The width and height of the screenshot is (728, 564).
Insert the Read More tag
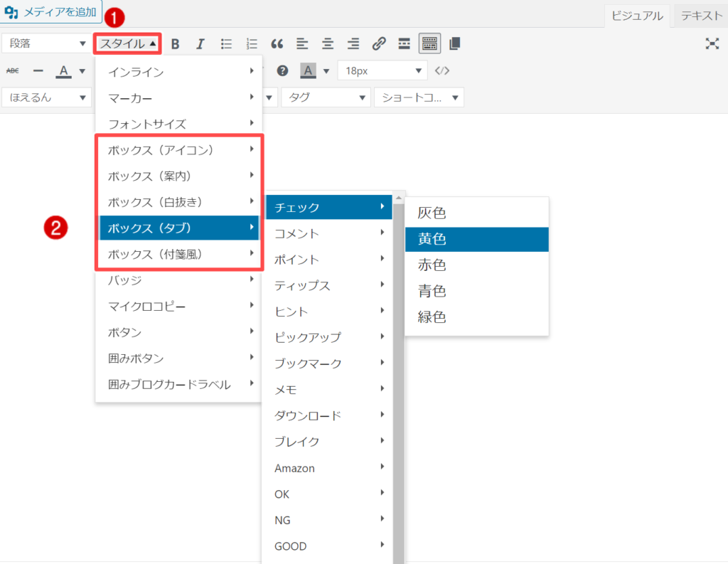[404, 43]
